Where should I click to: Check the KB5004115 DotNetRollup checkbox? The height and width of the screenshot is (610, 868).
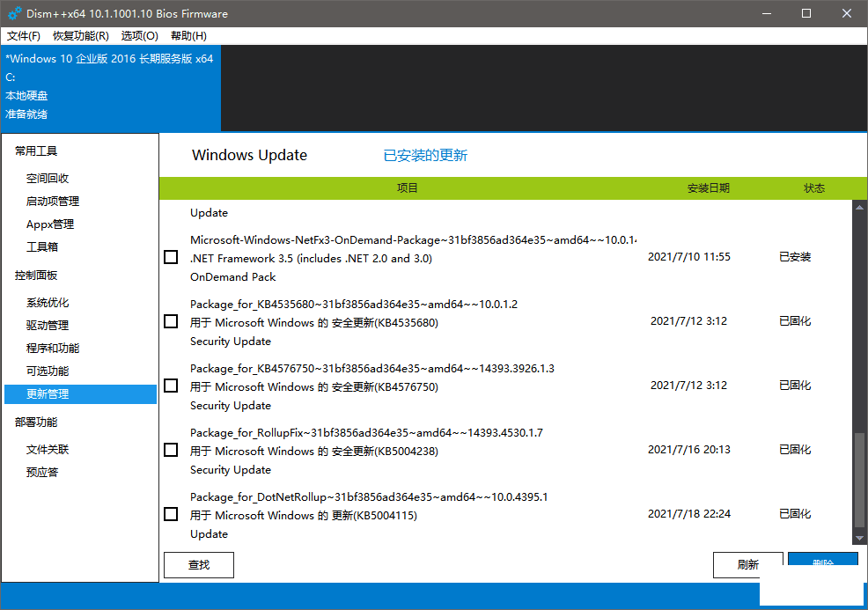[x=171, y=514]
